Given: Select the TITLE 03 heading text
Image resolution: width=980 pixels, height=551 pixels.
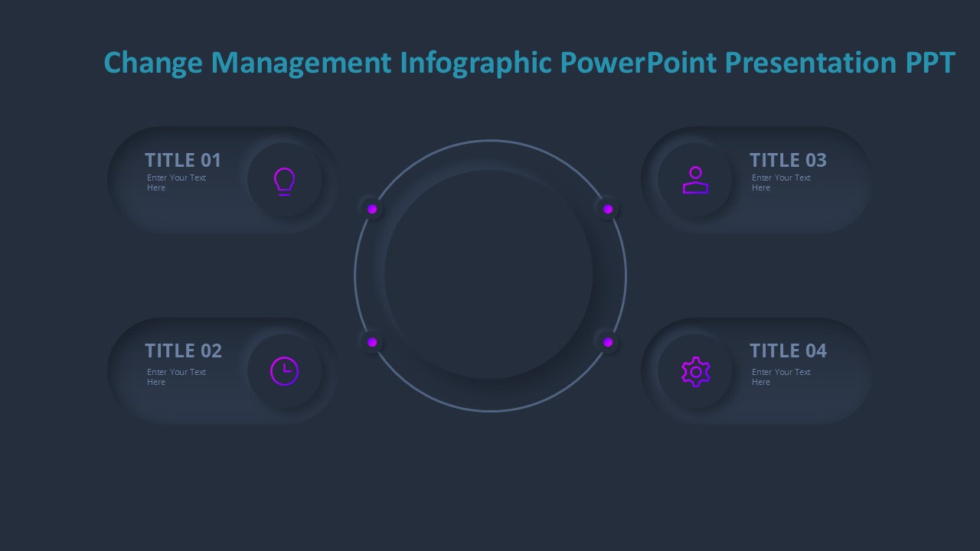Looking at the screenshot, I should pyautogui.click(x=788, y=160).
